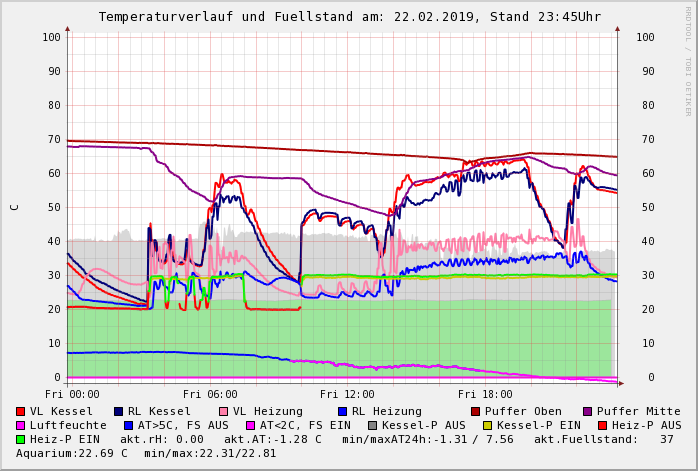Click the Fri 18:00 time axis label
The image size is (698, 471).
(485, 394)
